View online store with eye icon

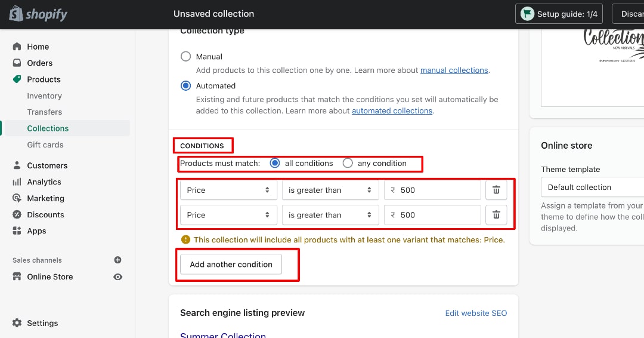pos(117,276)
